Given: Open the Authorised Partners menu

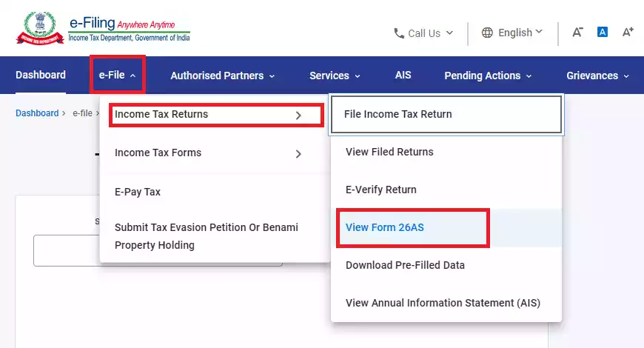Looking at the screenshot, I should 222,76.
